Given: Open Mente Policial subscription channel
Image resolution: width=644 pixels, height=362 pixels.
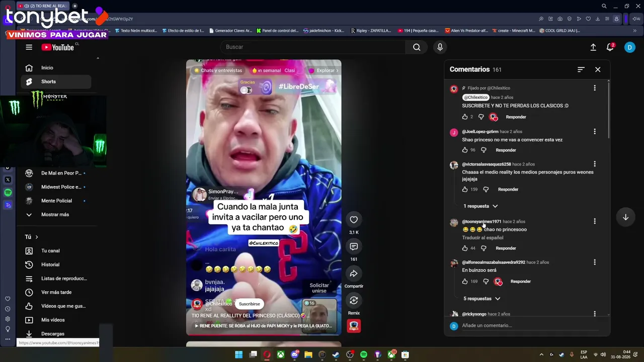Looking at the screenshot, I should (56, 201).
